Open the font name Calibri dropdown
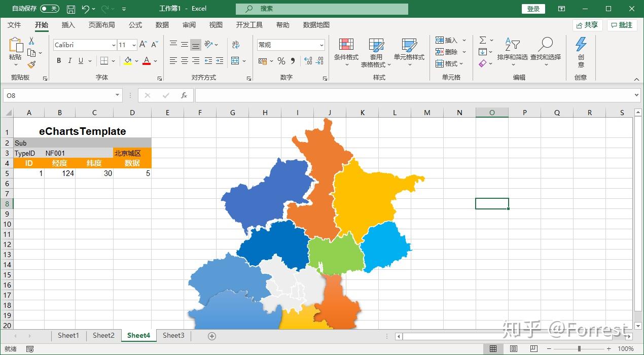This screenshot has height=355, width=644. pos(114,45)
